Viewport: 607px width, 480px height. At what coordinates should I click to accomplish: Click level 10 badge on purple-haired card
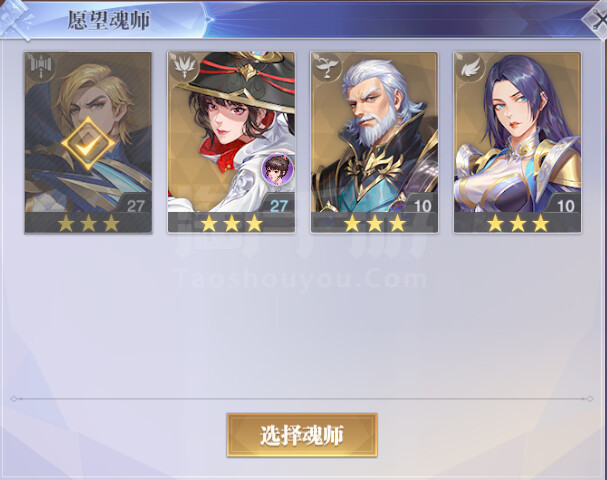click(565, 206)
